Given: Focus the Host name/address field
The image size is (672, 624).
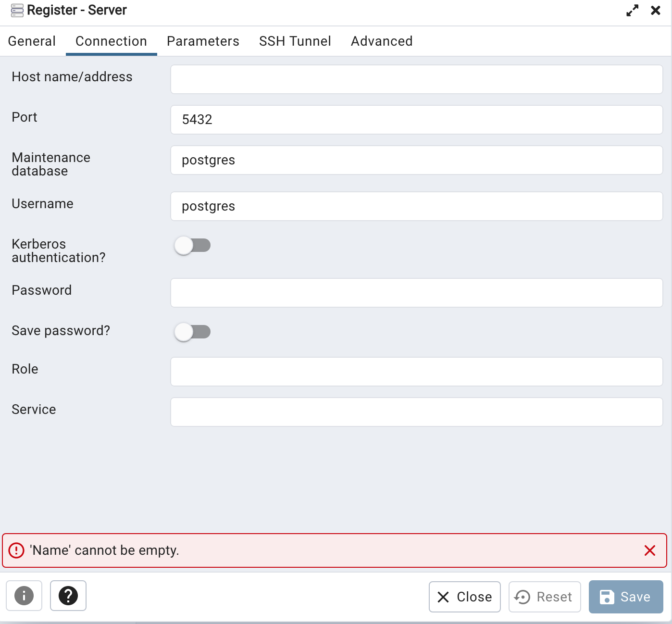Looking at the screenshot, I should [416, 79].
